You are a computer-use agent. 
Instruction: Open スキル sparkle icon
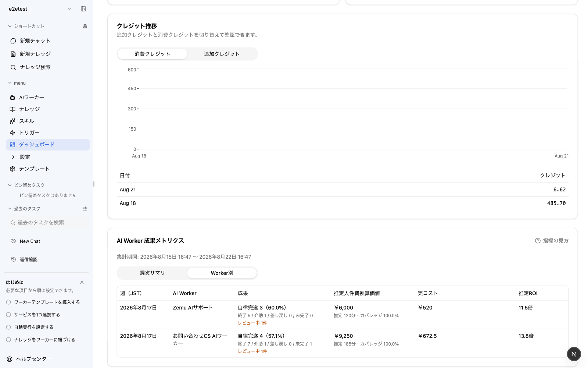tap(12, 121)
